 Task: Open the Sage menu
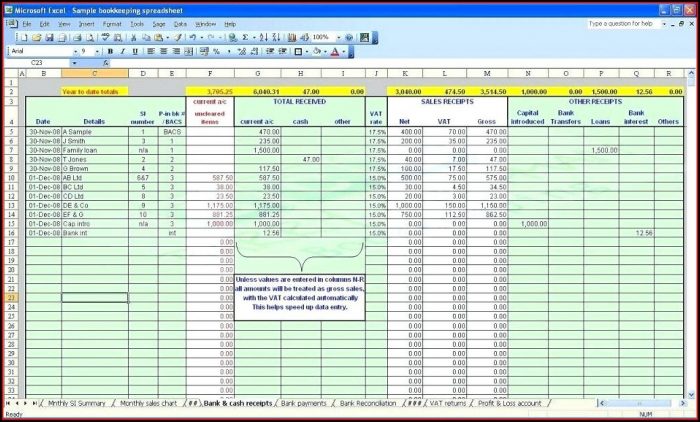159,24
